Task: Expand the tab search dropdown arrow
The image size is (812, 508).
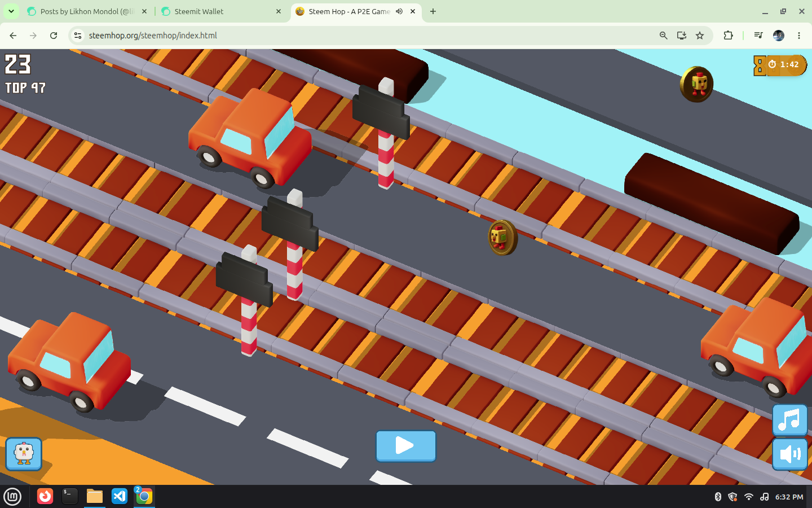Action: 11,11
